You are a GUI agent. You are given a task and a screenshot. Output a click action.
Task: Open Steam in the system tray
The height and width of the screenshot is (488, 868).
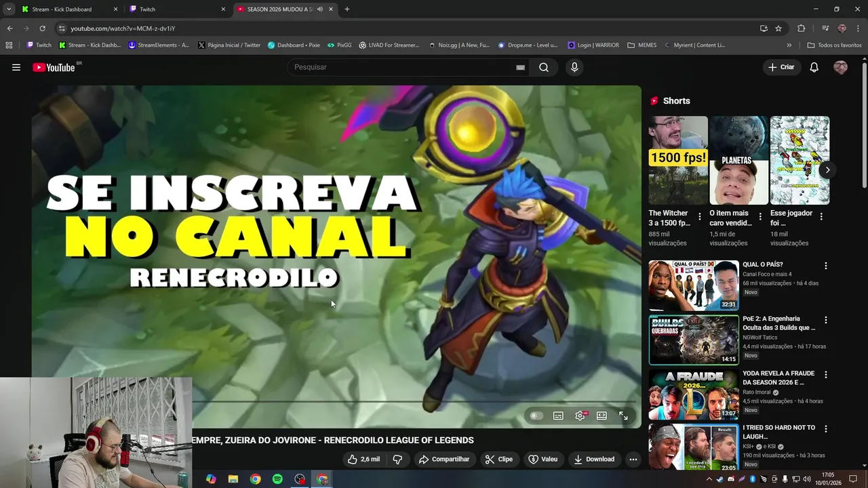click(x=719, y=479)
